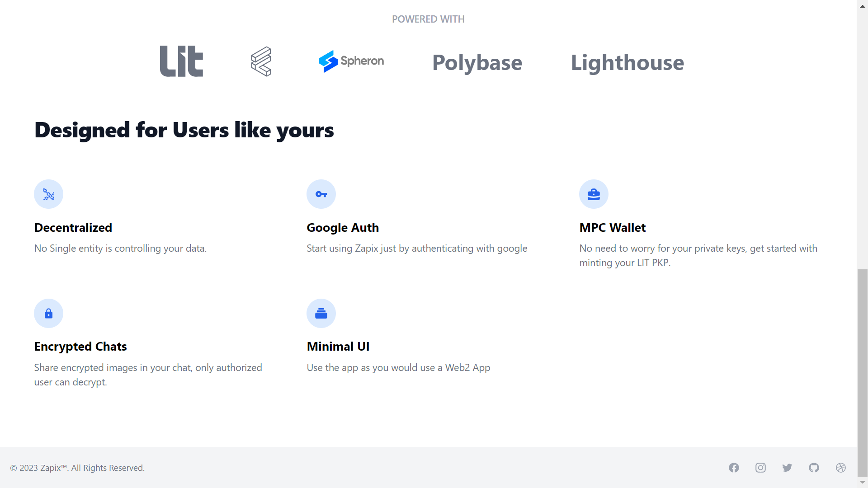Click the Minimal UI stack icon

(321, 313)
